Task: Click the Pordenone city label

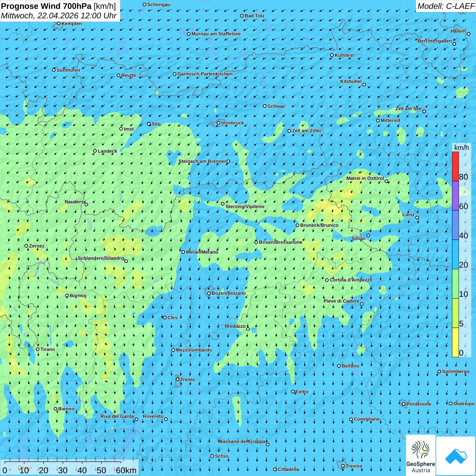Action: [x=419, y=404]
